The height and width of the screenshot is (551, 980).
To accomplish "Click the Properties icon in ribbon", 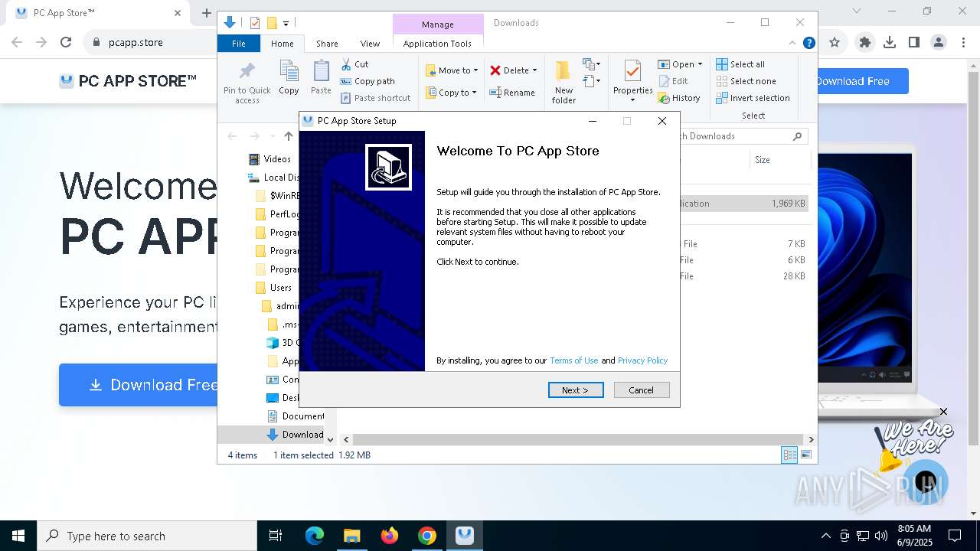I will point(632,73).
